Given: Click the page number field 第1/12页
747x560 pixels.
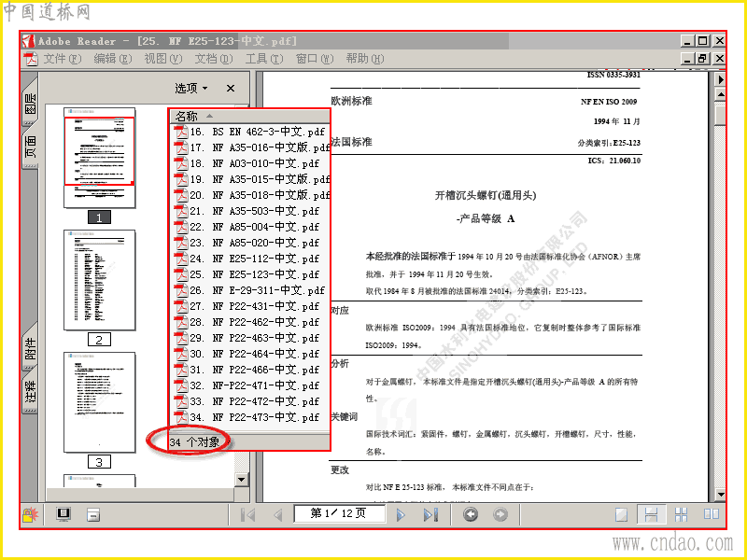Looking at the screenshot, I should pos(339,513).
